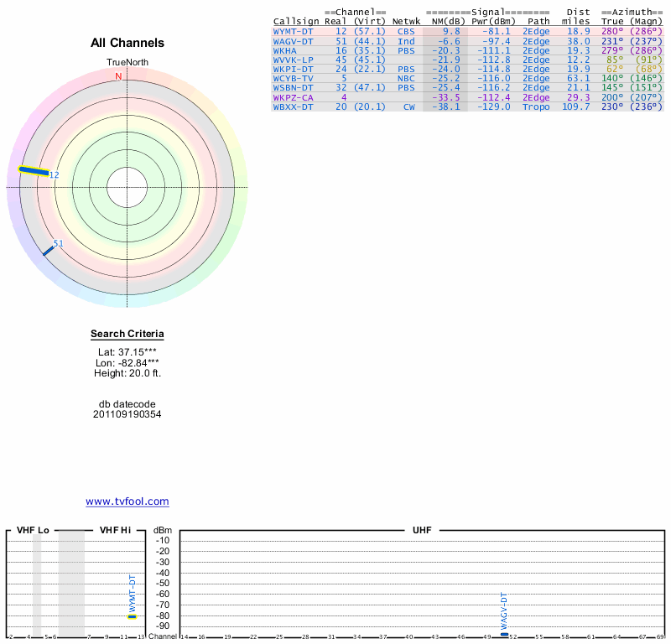Open the WSBN-DT station entry
The image size is (671, 644).
(293, 88)
